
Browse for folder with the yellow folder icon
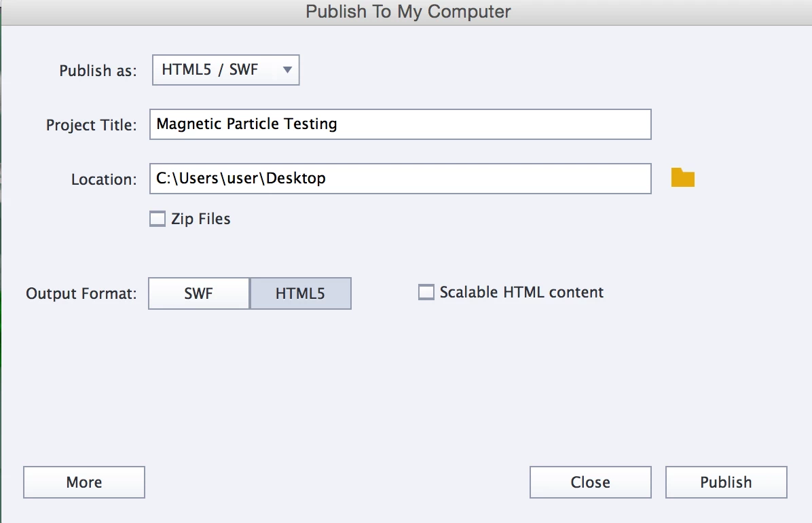[682, 178]
